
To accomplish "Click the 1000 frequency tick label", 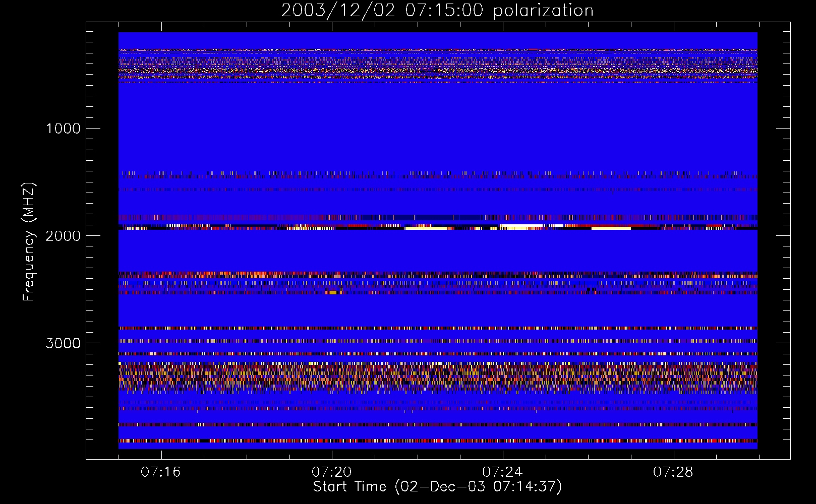I will (64, 129).
